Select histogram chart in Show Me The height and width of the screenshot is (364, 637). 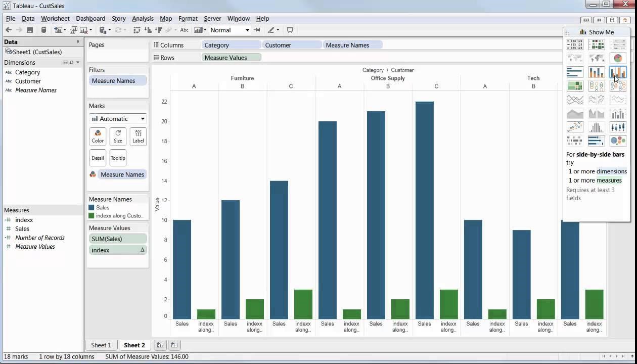pos(597,127)
